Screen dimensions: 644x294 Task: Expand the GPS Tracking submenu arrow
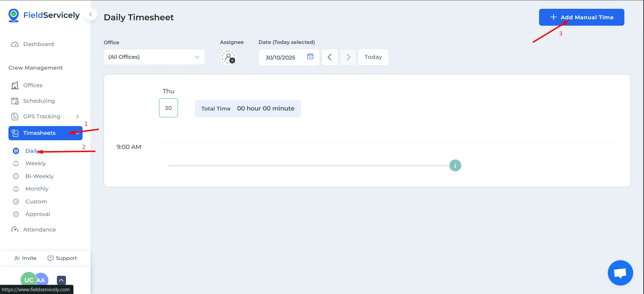(x=77, y=117)
